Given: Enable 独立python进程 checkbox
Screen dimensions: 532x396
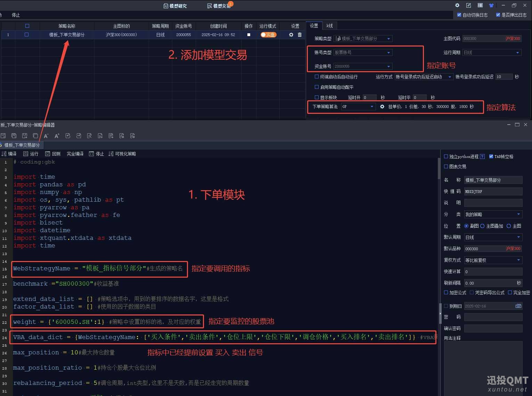Looking at the screenshot, I should tap(446, 157).
